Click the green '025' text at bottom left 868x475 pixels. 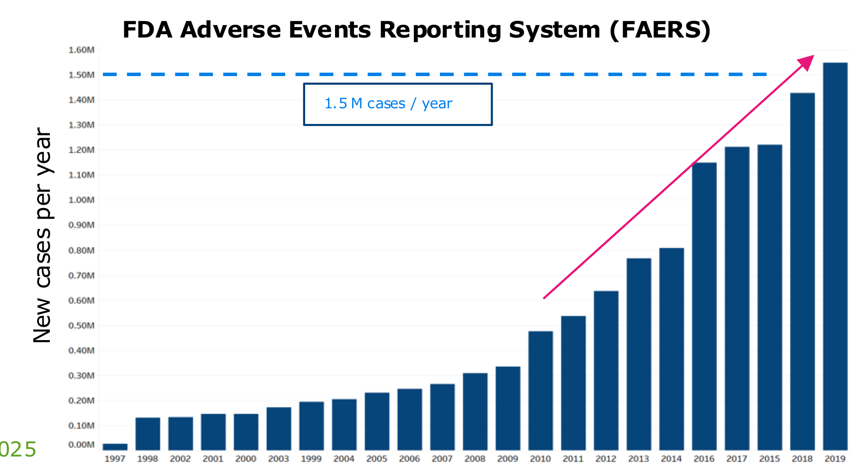[x=18, y=450]
